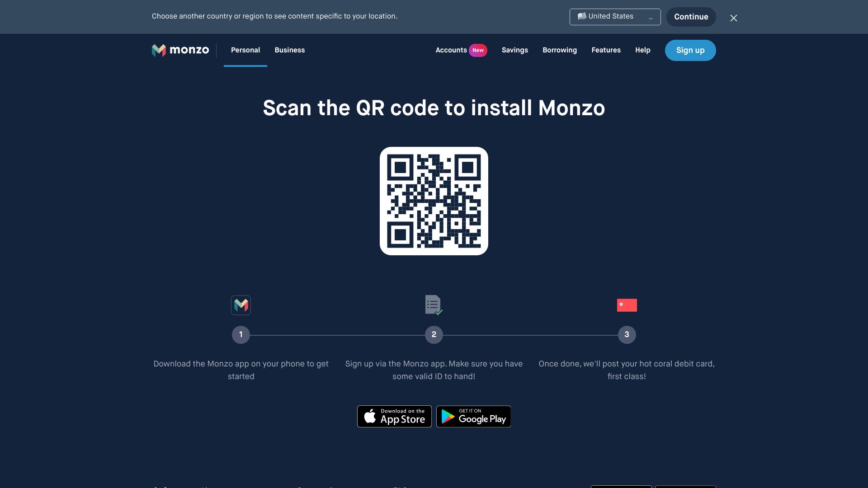Click the Monzo app download icon
Image resolution: width=868 pixels, height=488 pixels.
[x=241, y=305]
